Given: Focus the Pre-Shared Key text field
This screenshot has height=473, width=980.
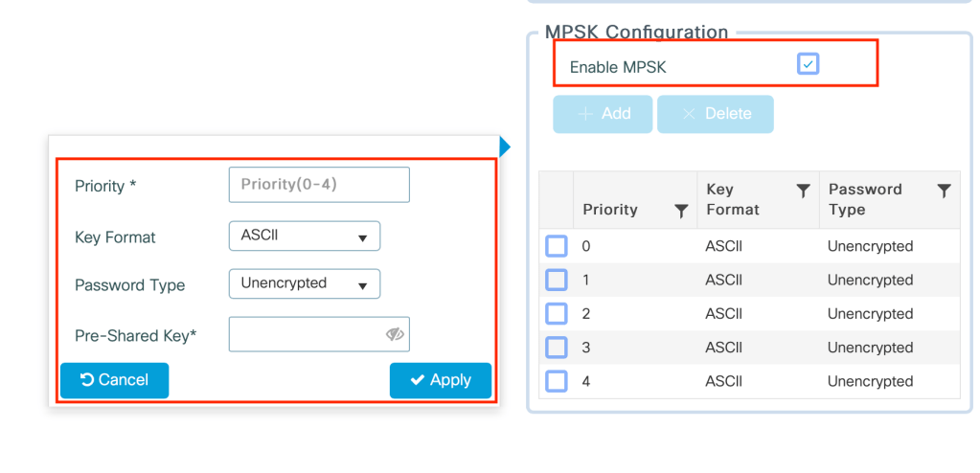Looking at the screenshot, I should [x=307, y=334].
